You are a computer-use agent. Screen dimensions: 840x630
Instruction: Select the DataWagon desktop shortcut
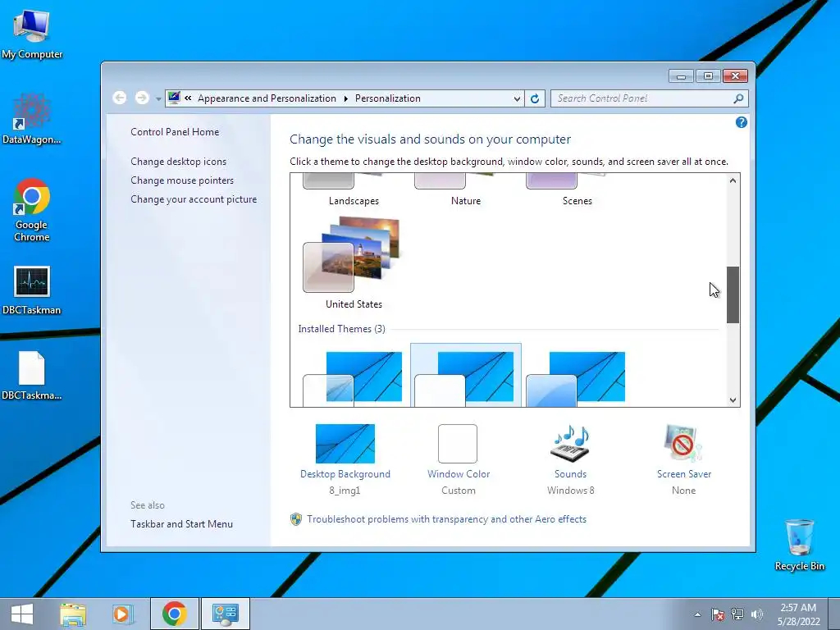click(32, 119)
